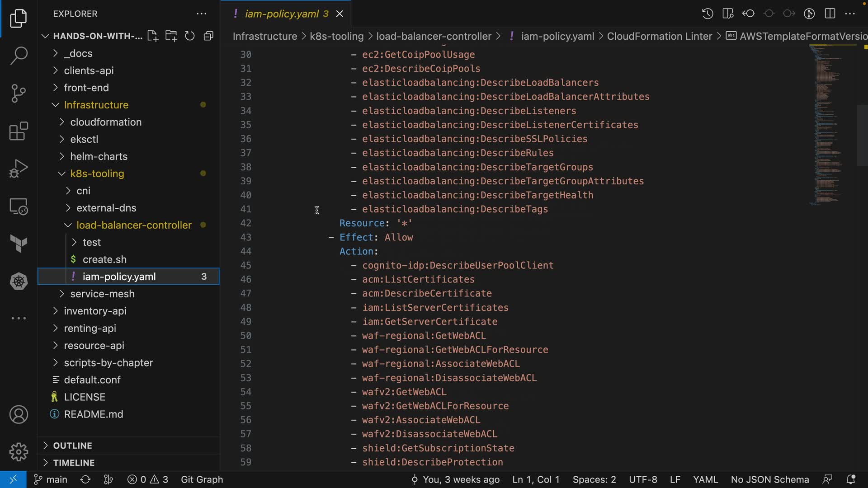Click the New File icon in Explorer
The image size is (868, 488).
point(152,36)
